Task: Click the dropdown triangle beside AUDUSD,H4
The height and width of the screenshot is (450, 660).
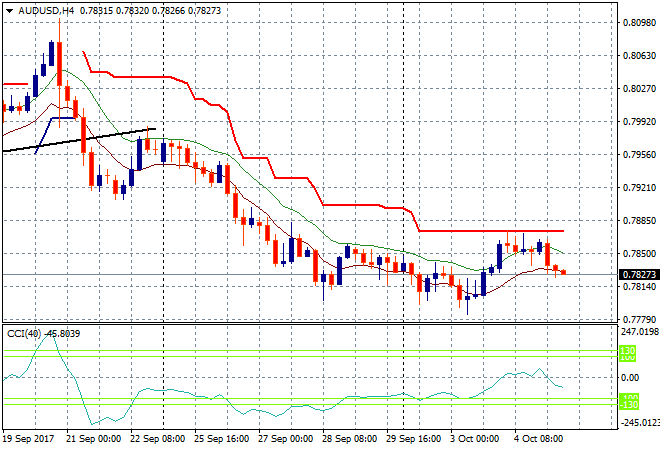Action: coord(10,11)
